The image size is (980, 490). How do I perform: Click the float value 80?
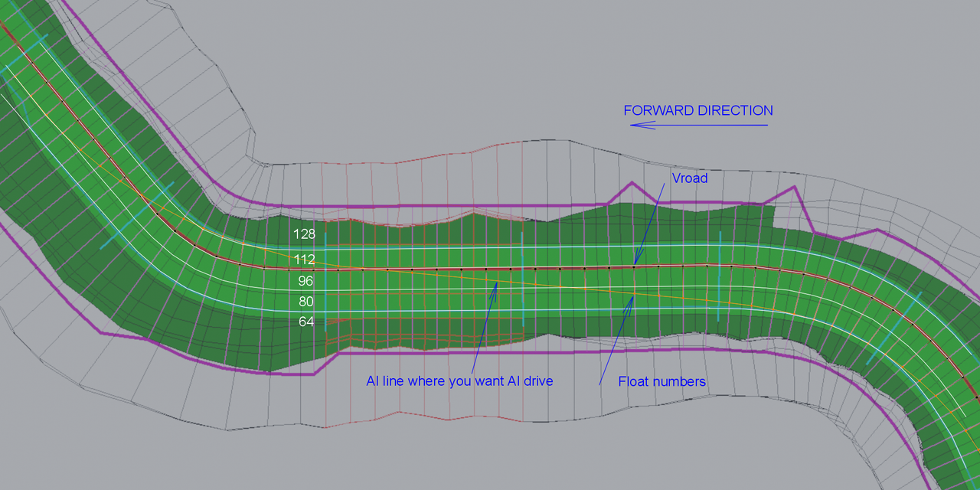[x=306, y=302]
